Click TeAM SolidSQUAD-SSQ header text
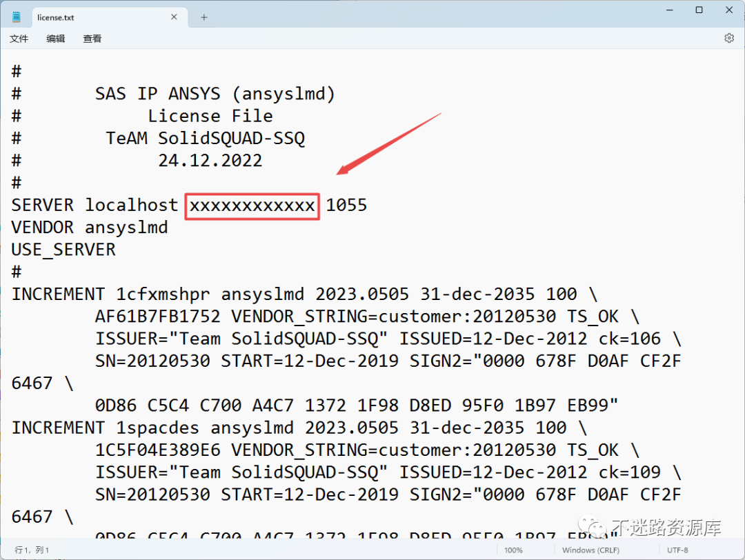Viewport: 745px width, 560px height. (206, 138)
